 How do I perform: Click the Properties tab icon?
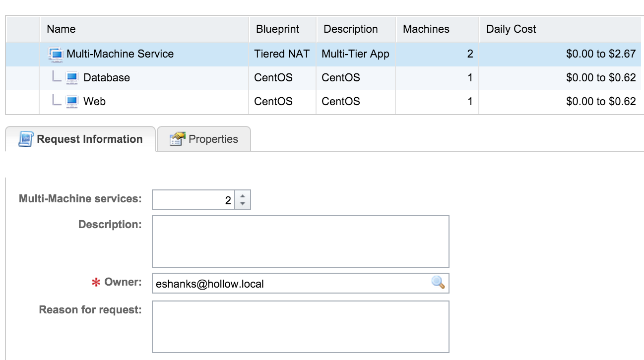coord(177,139)
